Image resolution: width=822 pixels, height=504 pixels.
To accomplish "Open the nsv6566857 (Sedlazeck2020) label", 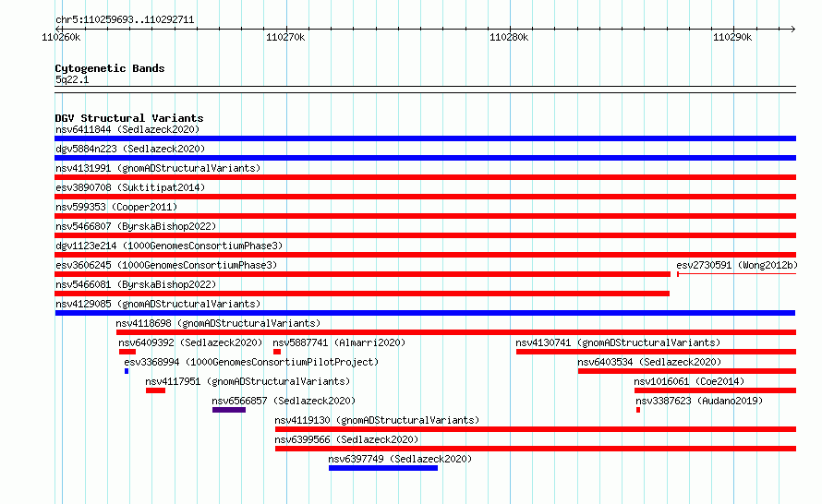I will coord(284,401).
